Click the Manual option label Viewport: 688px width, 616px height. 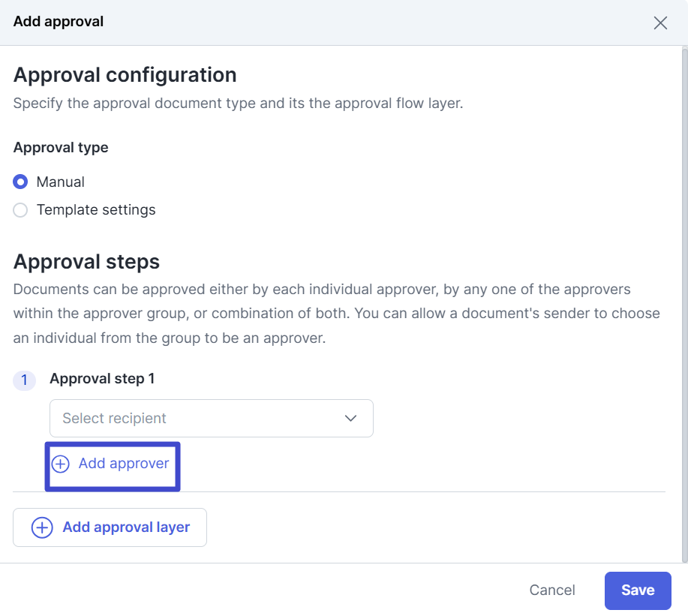point(61,182)
